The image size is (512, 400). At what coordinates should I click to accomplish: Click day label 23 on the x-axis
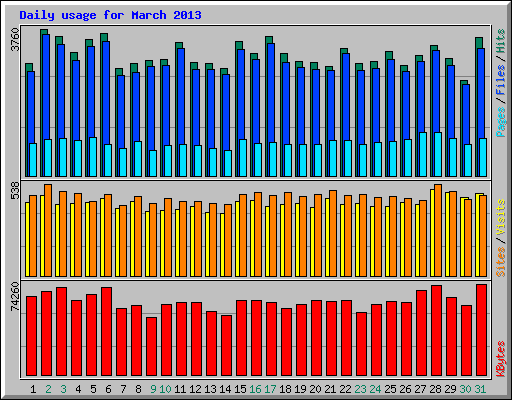click(360, 389)
